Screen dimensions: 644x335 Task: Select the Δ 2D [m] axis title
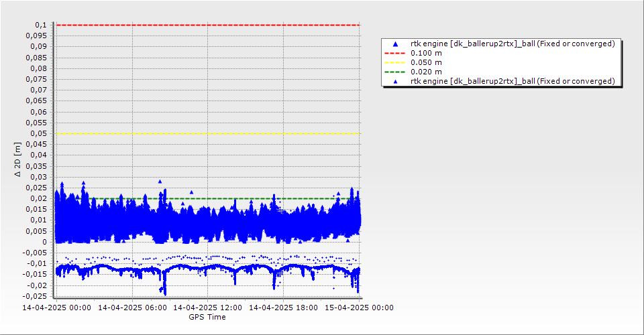coord(17,159)
